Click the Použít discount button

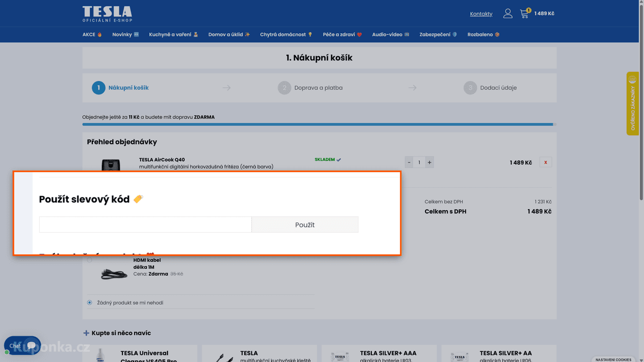(305, 225)
